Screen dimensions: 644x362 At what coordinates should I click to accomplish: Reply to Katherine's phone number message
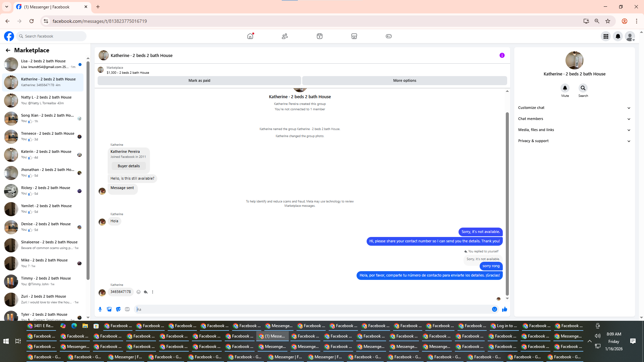pos(146,292)
